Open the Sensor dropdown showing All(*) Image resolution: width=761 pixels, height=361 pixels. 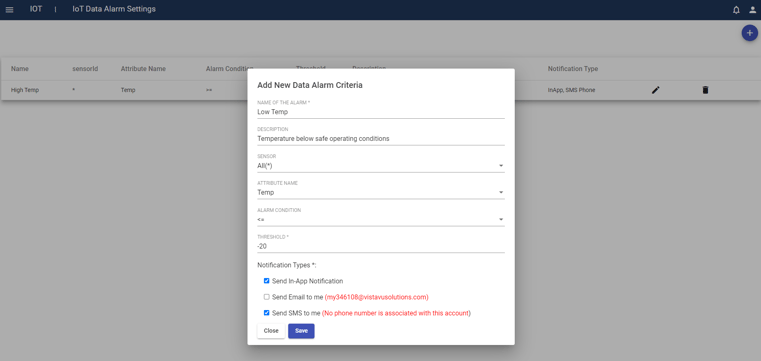pyautogui.click(x=380, y=165)
